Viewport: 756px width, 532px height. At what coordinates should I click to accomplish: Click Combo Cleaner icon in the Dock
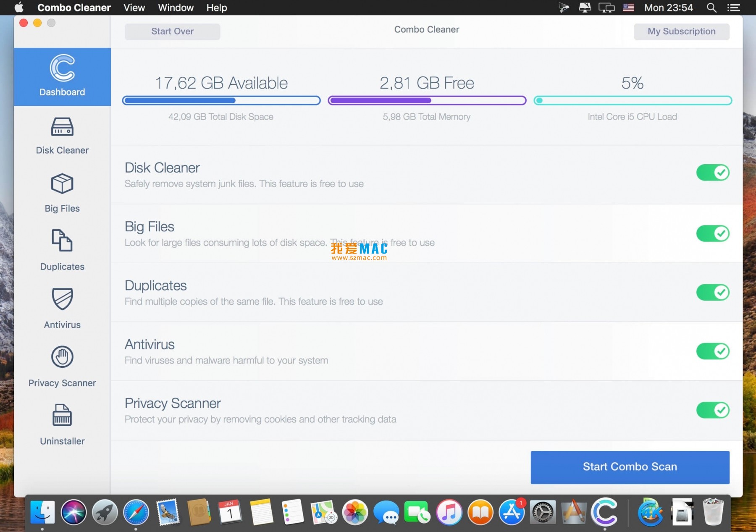(x=605, y=512)
